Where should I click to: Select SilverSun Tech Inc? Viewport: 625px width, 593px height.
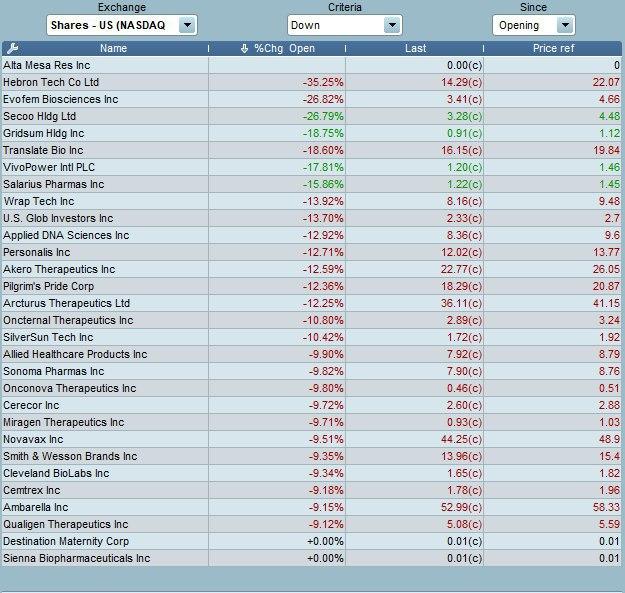pyautogui.click(x=48, y=337)
